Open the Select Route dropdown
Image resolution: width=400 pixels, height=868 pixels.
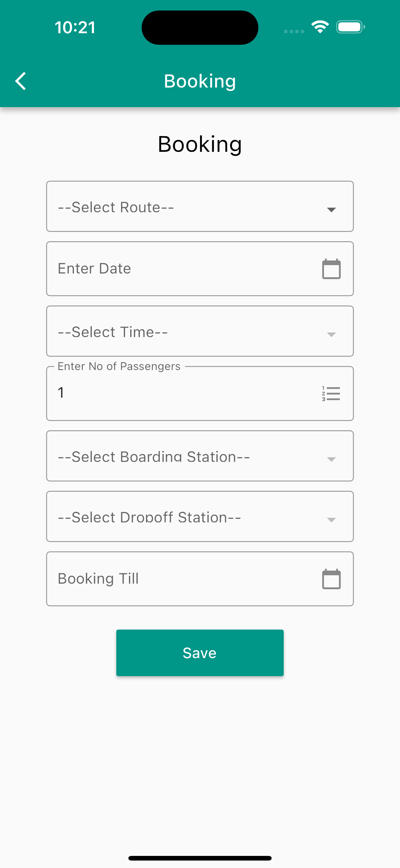pos(200,206)
